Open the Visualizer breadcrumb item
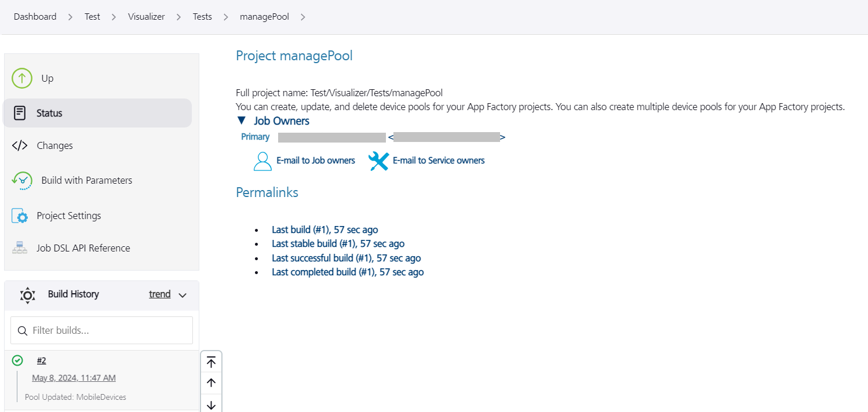This screenshot has width=868, height=412. point(146,16)
